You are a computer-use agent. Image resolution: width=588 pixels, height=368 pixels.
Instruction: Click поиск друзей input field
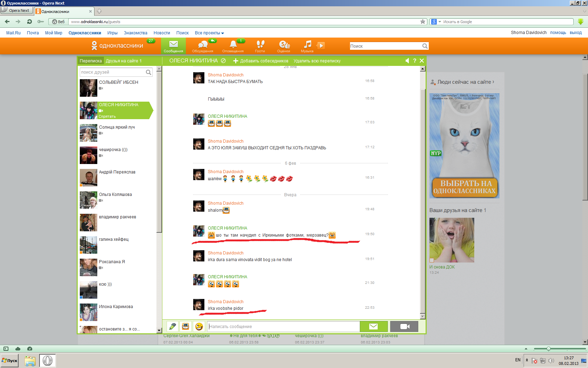tap(113, 72)
